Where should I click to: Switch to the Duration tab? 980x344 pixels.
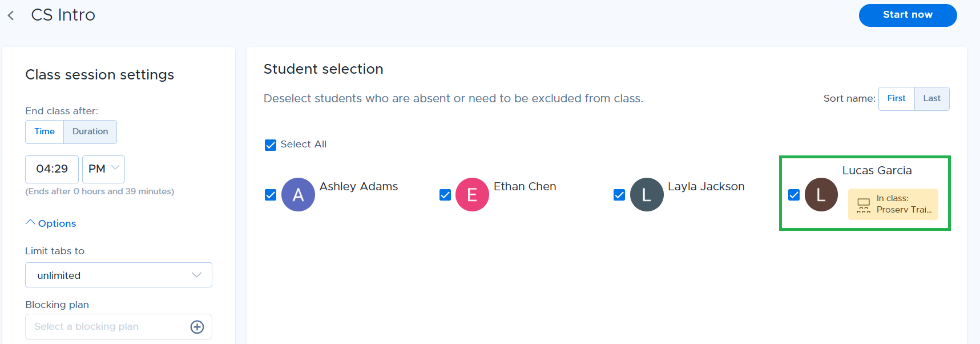pos(90,132)
